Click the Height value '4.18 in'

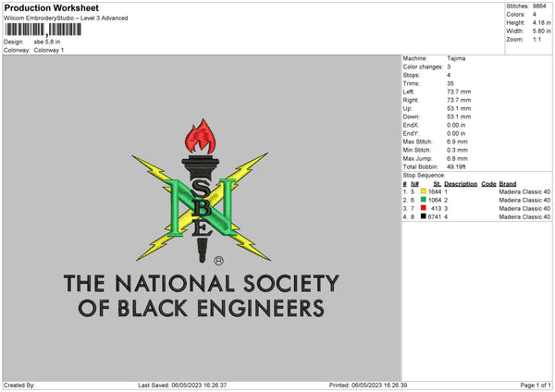pyautogui.click(x=541, y=22)
